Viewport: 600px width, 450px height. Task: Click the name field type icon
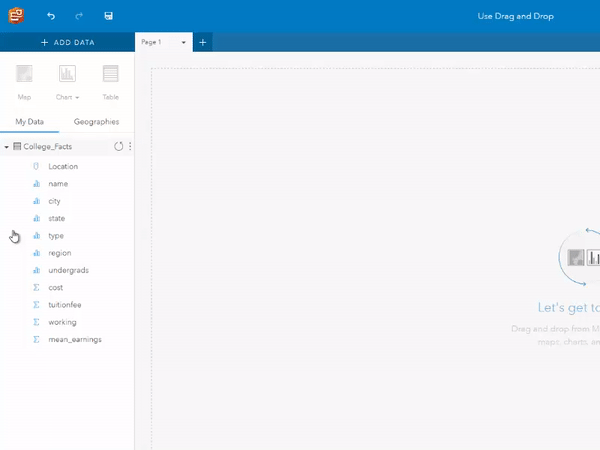click(x=36, y=184)
